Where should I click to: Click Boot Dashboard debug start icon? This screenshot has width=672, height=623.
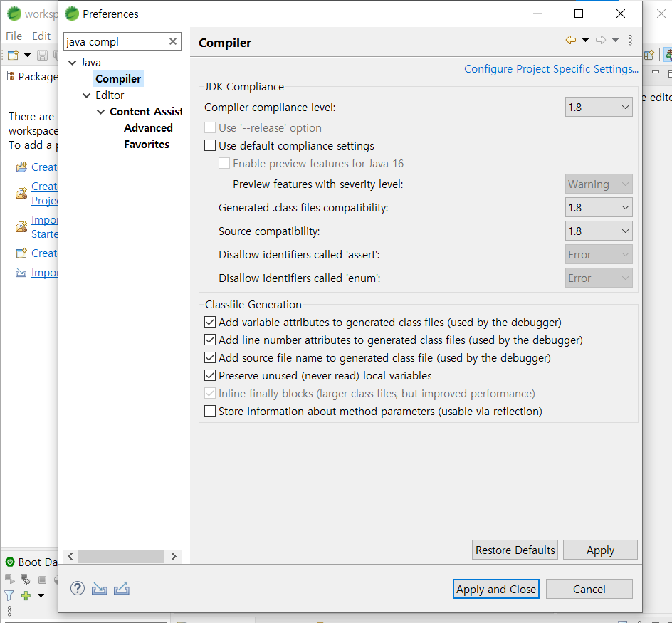pyautogui.click(x=26, y=580)
